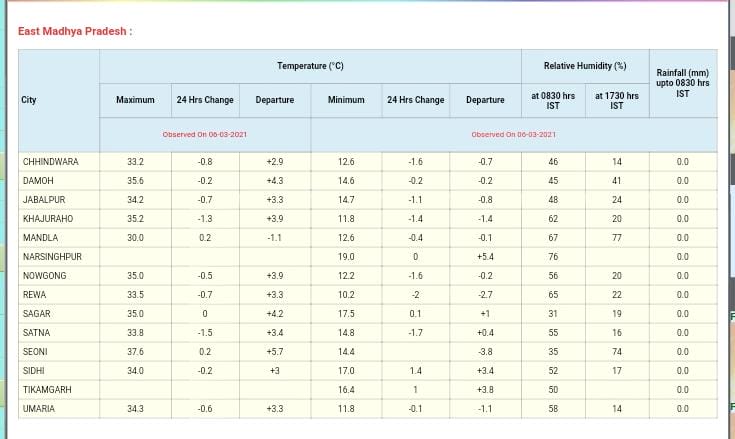Image resolution: width=735 pixels, height=439 pixels.
Task: Click the Minimum temperature column header
Action: (x=346, y=100)
